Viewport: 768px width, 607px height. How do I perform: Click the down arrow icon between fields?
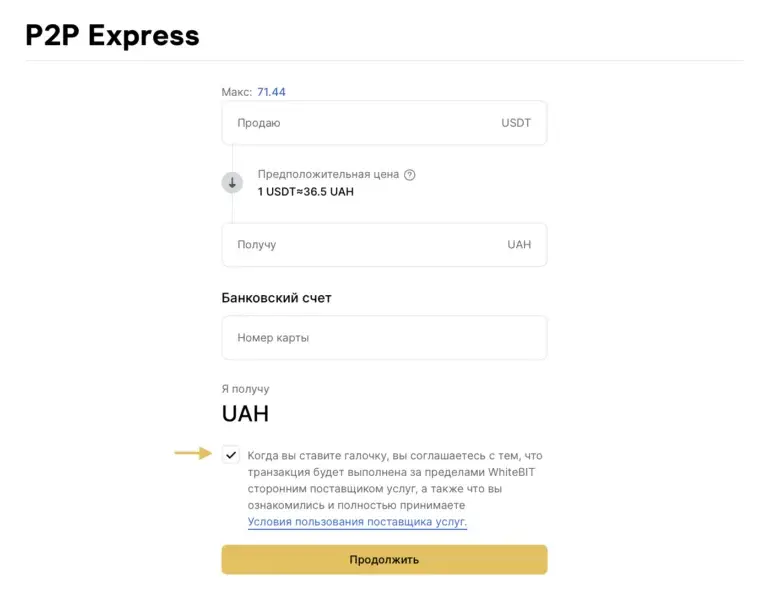pos(232,182)
